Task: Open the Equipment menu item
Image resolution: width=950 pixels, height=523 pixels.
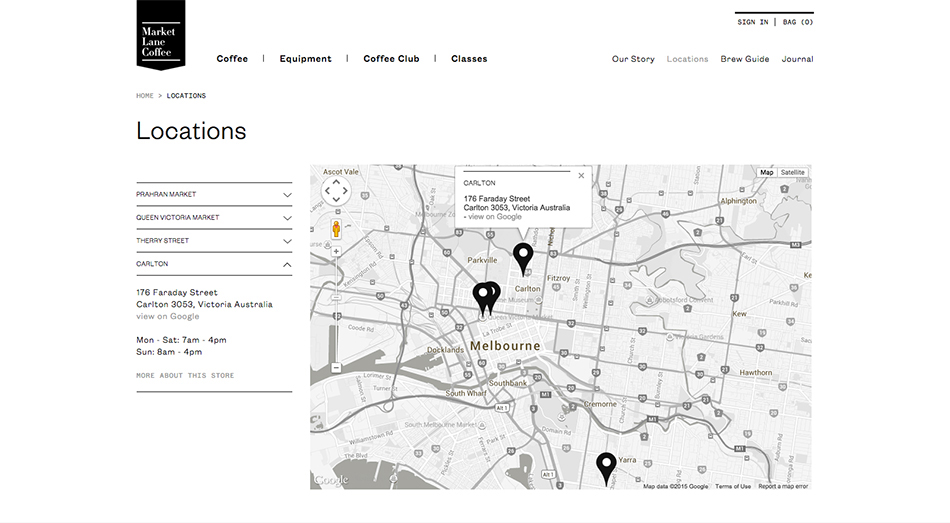Action: coord(305,59)
